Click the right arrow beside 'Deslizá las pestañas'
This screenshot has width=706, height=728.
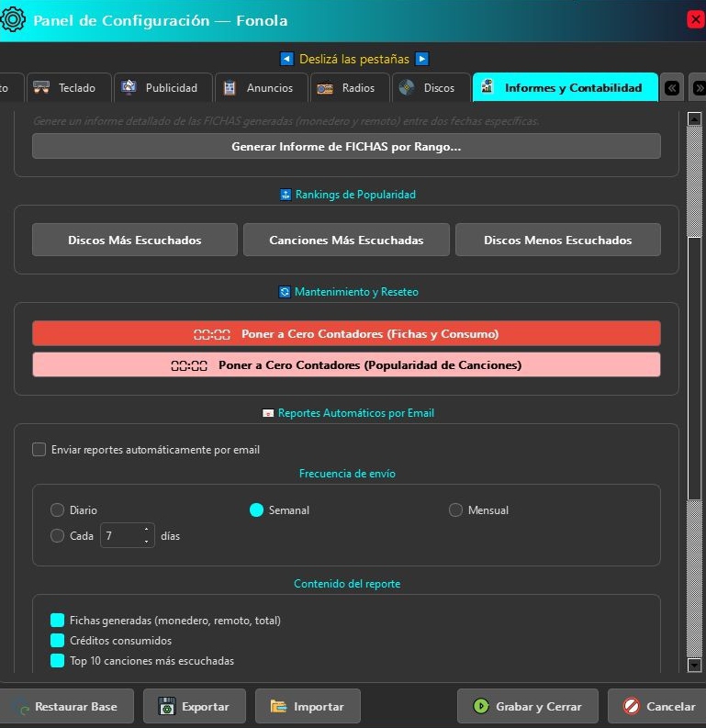click(421, 59)
